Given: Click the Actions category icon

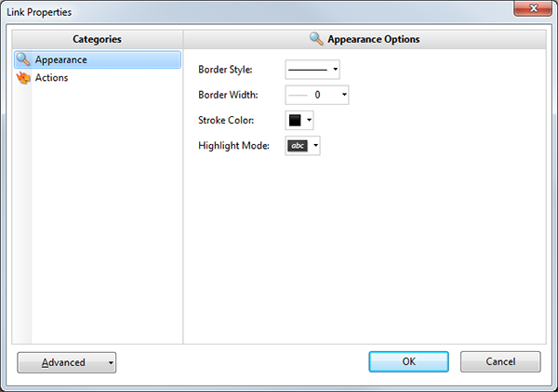Looking at the screenshot, I should pyautogui.click(x=23, y=78).
